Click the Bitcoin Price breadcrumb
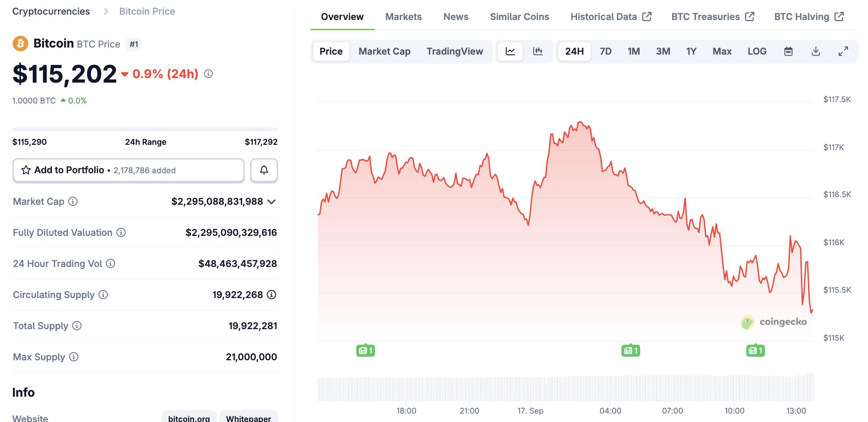868x422 pixels. [147, 12]
